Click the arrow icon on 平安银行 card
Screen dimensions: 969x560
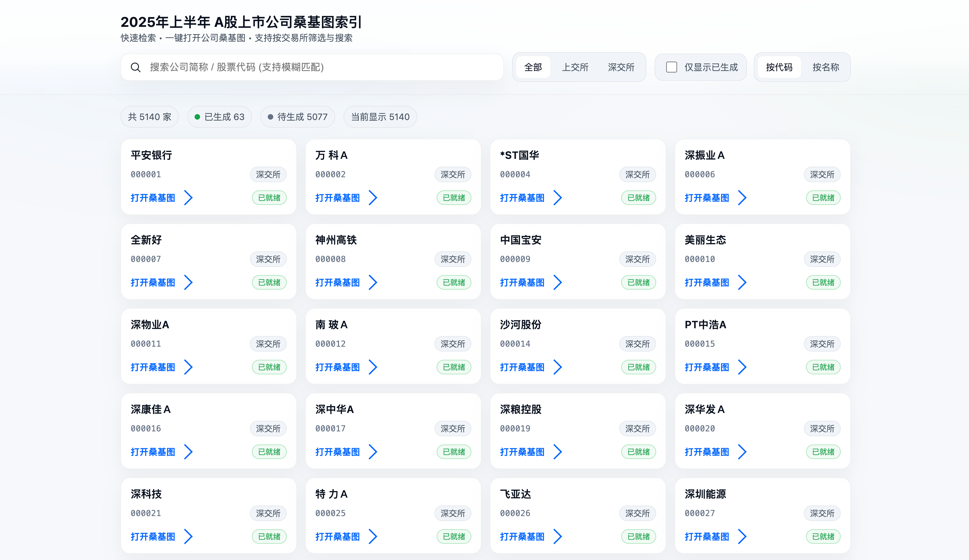(x=189, y=198)
